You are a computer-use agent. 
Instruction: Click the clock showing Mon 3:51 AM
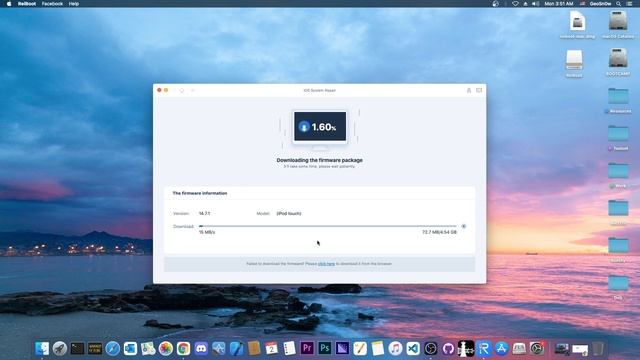559,4
